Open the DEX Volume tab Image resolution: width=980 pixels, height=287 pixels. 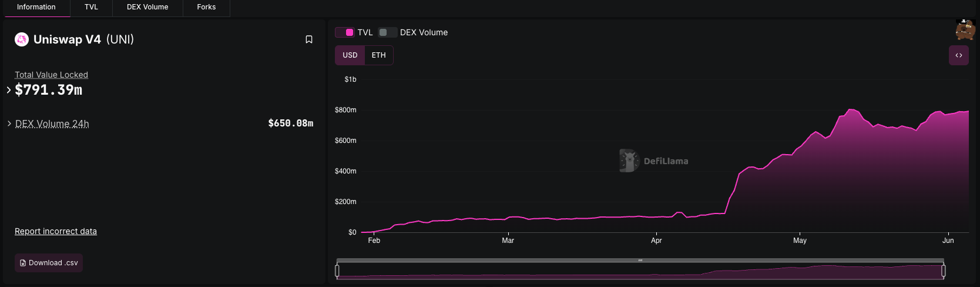[x=147, y=8]
